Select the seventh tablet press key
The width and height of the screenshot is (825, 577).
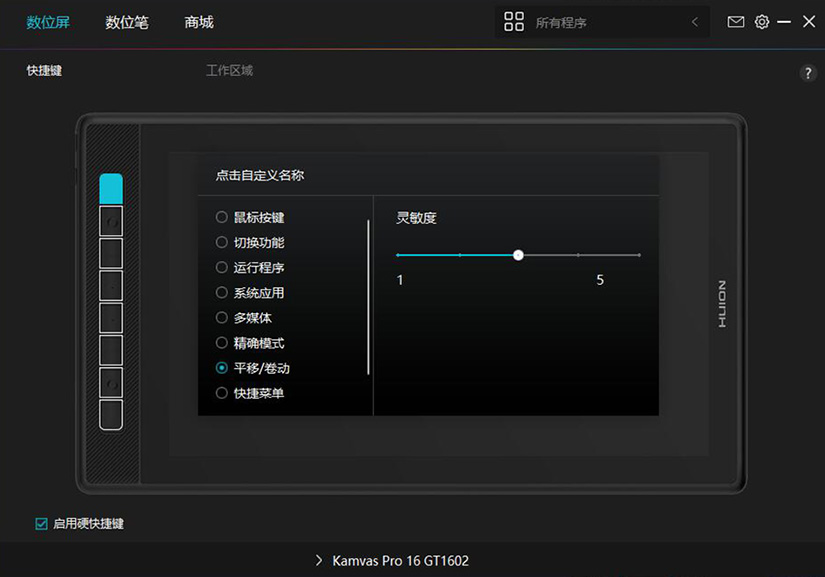(111, 382)
